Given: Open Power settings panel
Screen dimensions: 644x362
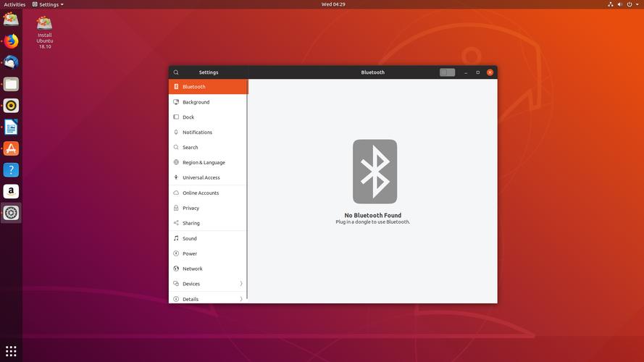Looking at the screenshot, I should 207,253.
